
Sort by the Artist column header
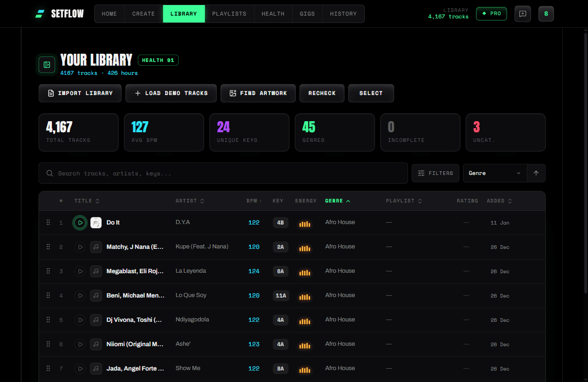(190, 201)
